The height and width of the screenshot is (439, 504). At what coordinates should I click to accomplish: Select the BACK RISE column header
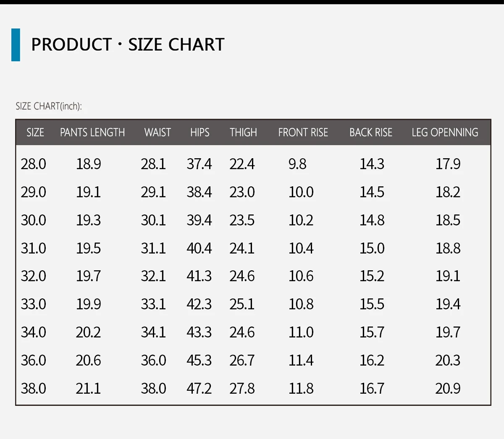(371, 133)
